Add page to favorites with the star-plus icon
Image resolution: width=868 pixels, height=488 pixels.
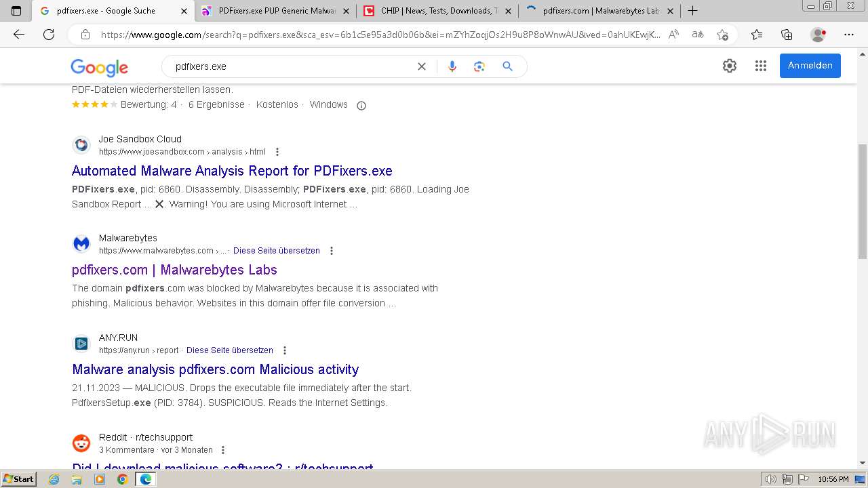pyautogui.click(x=722, y=35)
